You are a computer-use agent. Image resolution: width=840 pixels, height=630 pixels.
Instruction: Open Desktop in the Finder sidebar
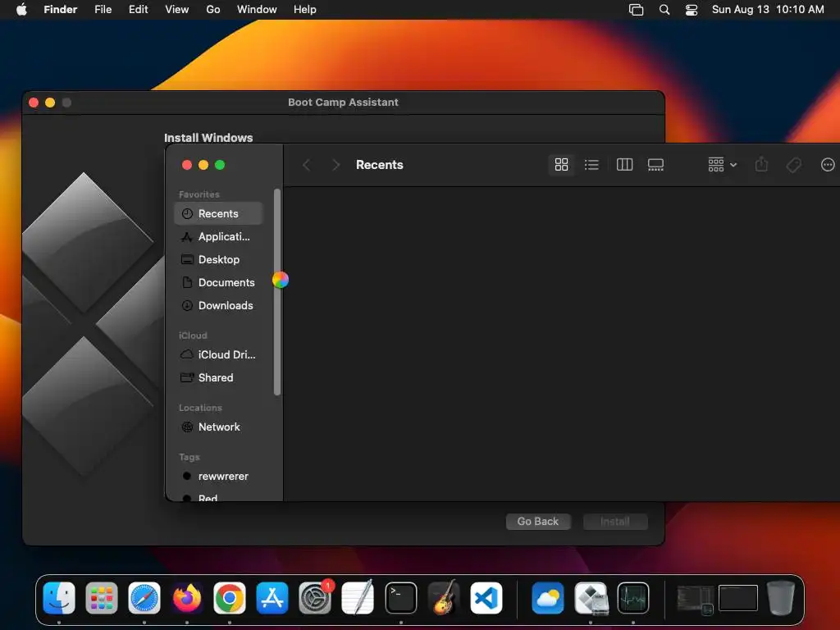tap(218, 259)
